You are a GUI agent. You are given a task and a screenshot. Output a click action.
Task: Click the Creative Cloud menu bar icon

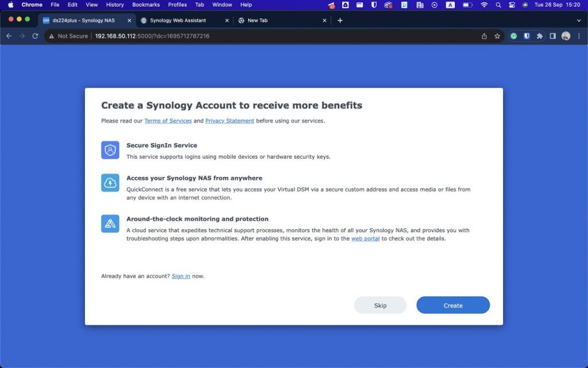pos(388,5)
